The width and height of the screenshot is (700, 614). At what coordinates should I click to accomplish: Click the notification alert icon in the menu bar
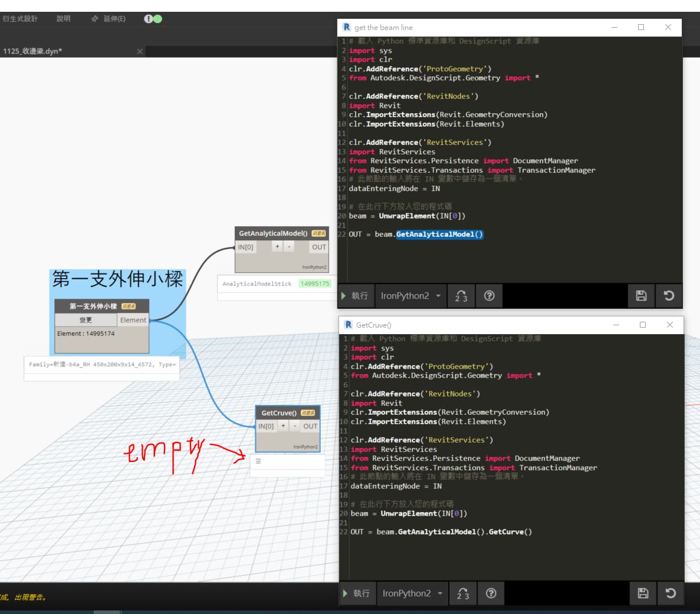[148, 19]
